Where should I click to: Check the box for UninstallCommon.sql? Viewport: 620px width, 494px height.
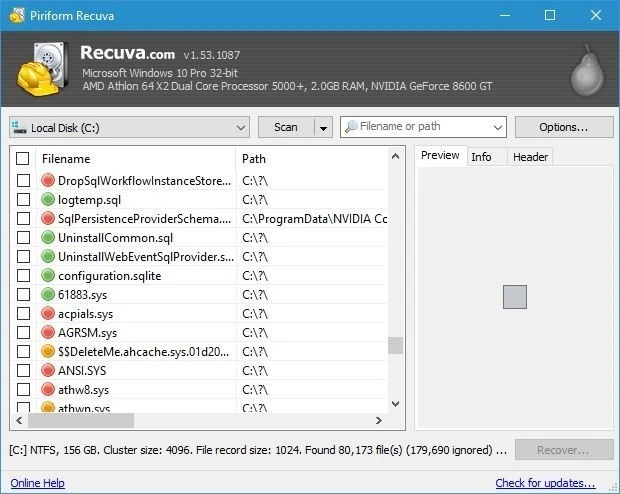[x=23, y=237]
